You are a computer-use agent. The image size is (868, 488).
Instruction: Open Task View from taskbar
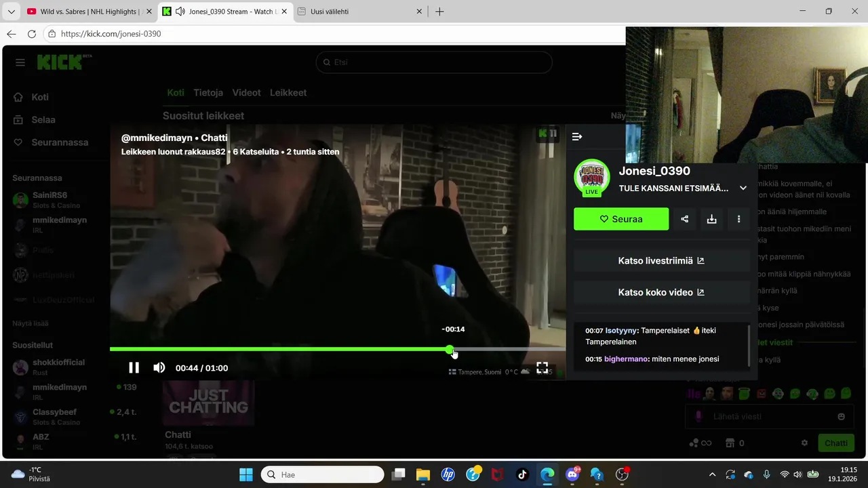tap(398, 474)
